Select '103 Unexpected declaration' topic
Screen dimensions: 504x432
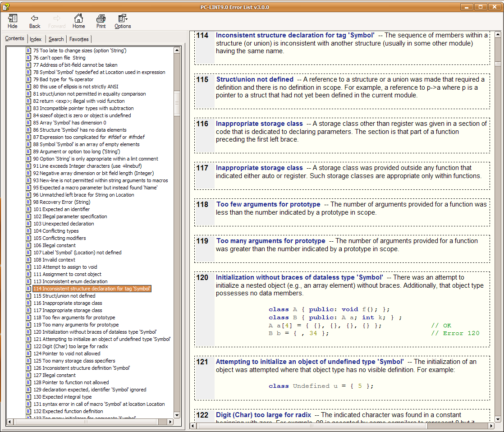pos(64,224)
